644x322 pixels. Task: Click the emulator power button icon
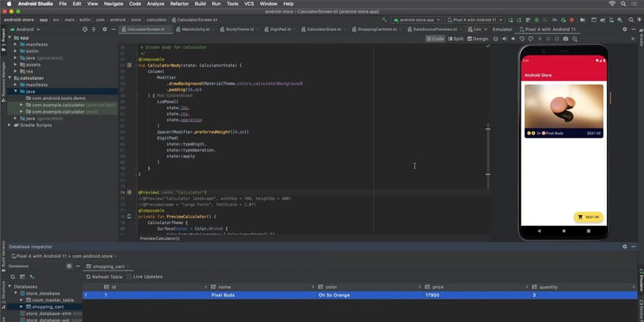[x=496, y=39]
